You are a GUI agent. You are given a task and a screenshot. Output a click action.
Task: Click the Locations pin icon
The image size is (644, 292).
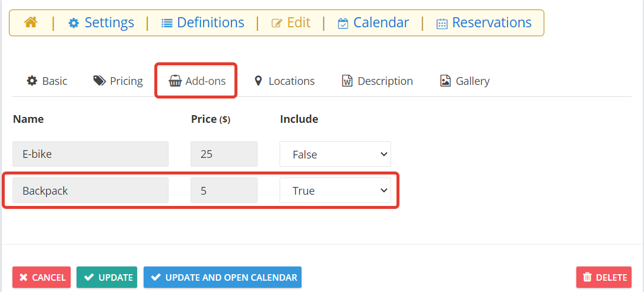pos(258,81)
